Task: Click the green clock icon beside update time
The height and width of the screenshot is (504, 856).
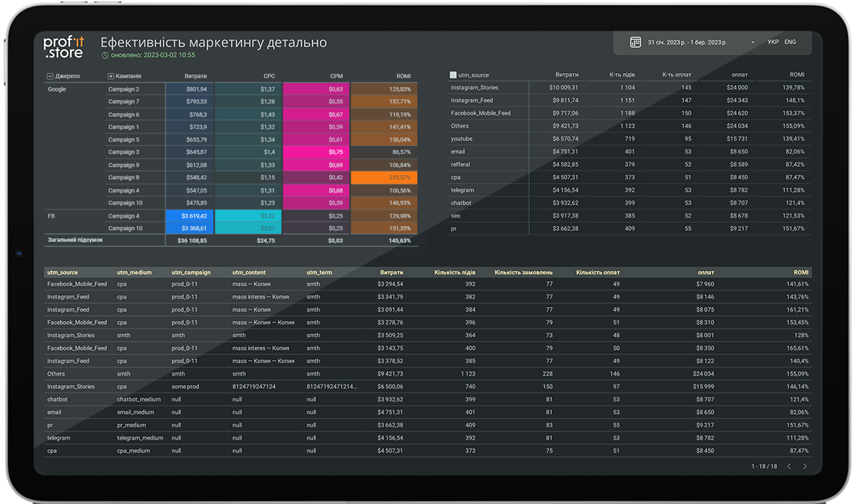Action: tap(105, 55)
